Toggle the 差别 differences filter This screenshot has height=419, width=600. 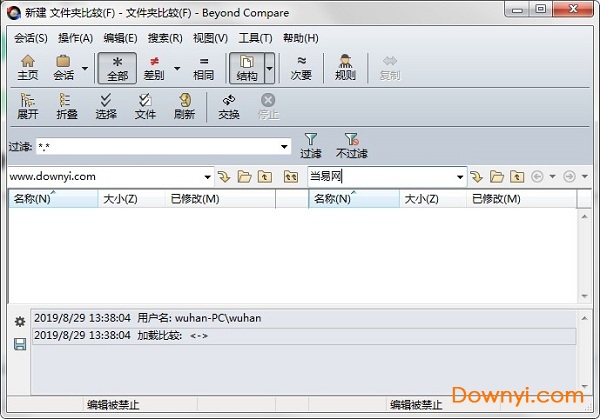154,68
